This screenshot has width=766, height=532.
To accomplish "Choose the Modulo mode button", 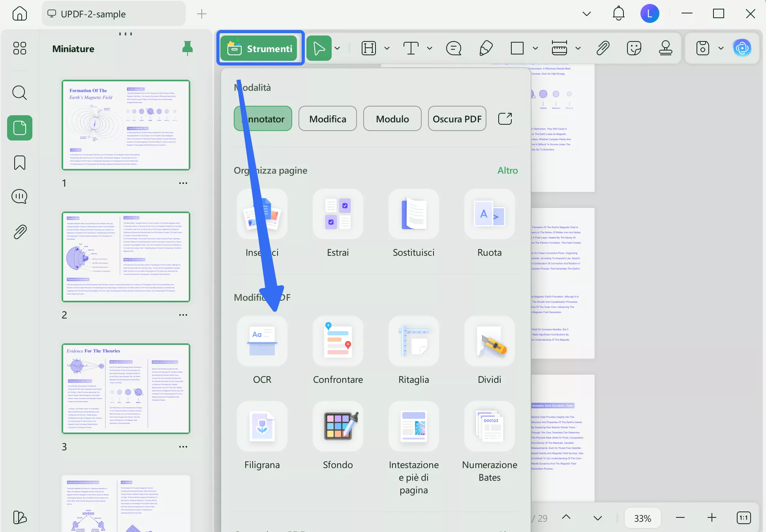I will 392,119.
